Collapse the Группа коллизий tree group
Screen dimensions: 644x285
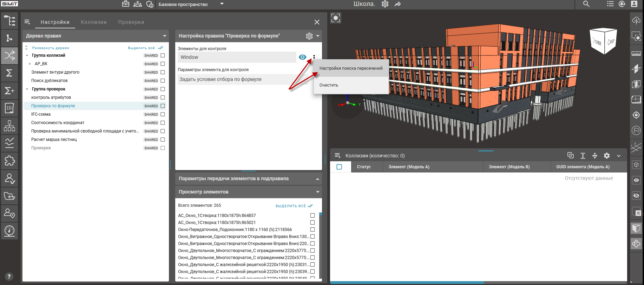(x=27, y=55)
